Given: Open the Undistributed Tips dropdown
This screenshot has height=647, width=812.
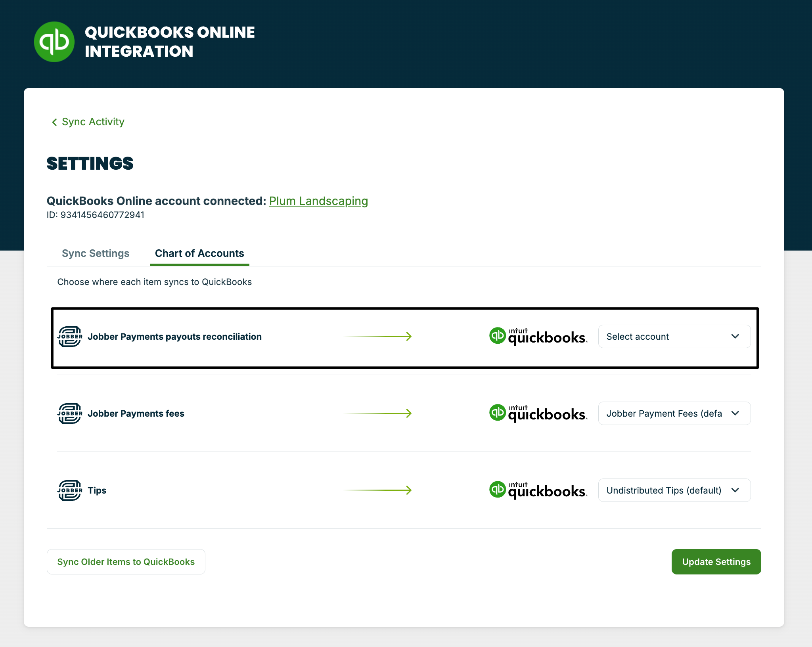Looking at the screenshot, I should pos(674,490).
